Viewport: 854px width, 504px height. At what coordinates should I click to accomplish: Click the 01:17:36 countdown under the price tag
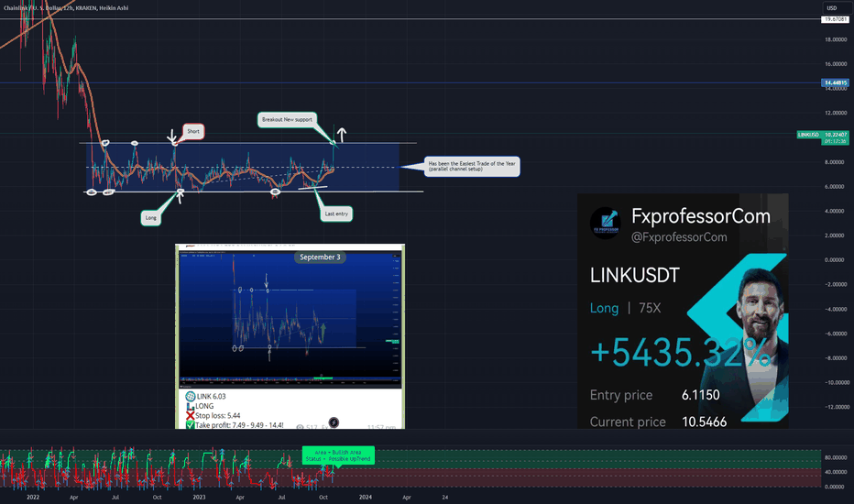coord(835,141)
